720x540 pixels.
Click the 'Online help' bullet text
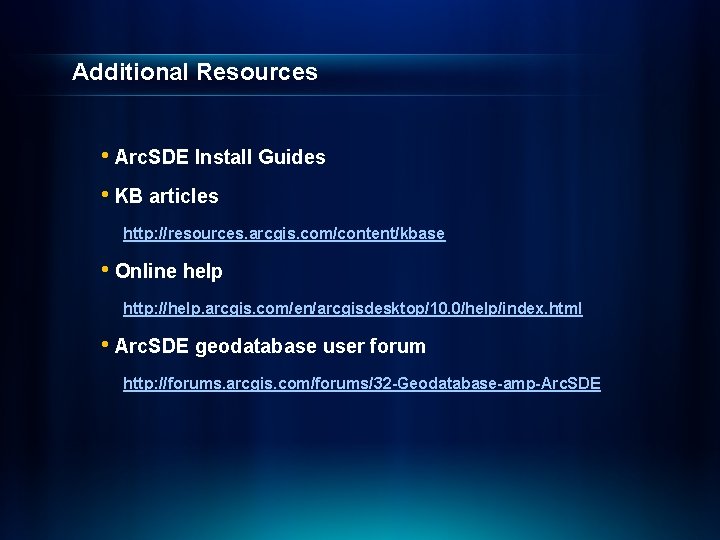[x=169, y=271]
